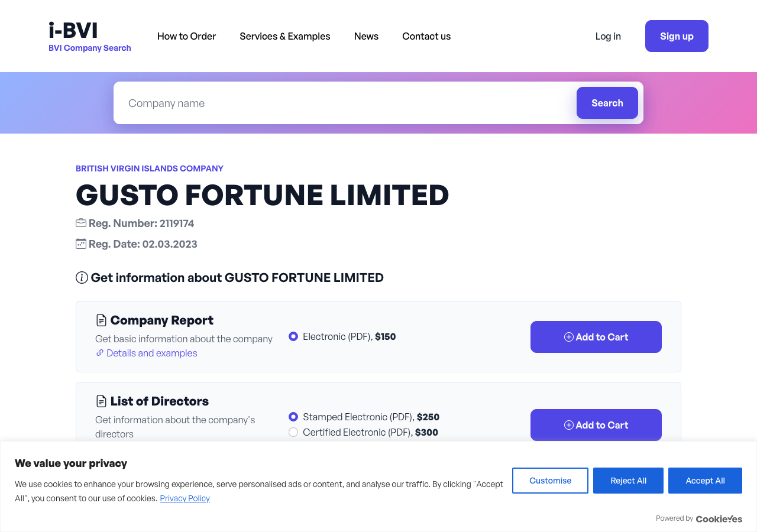Click the chain link icon beside Details and examples
Viewport: 757px width, 532px height.
tap(100, 353)
